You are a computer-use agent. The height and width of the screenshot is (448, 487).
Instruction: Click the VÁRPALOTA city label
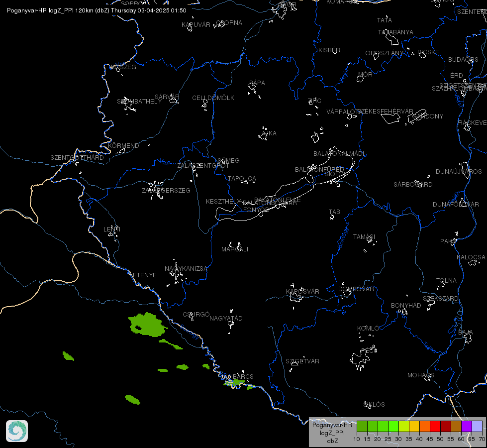(343, 112)
